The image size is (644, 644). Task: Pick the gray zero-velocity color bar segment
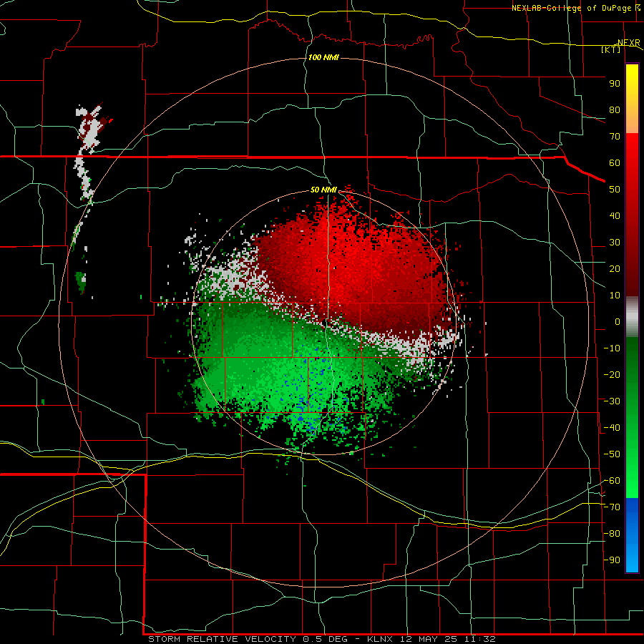pyautogui.click(x=632, y=316)
